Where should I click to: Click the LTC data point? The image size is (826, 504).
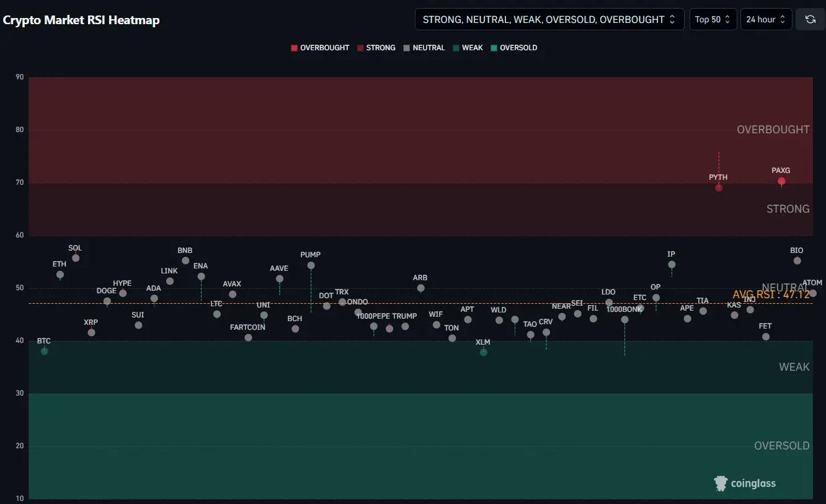click(217, 314)
